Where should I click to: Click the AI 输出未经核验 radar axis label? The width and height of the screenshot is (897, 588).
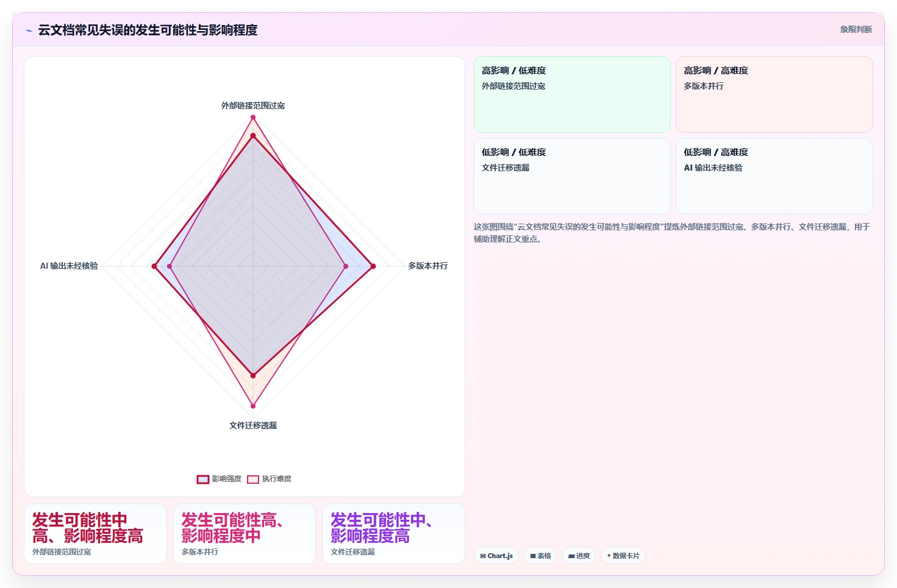[x=69, y=266]
